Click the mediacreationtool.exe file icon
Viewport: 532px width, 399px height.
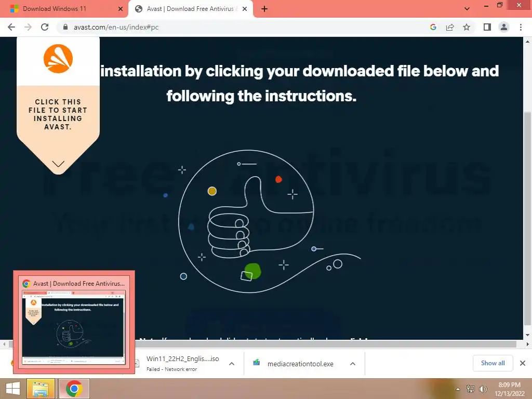click(x=257, y=363)
